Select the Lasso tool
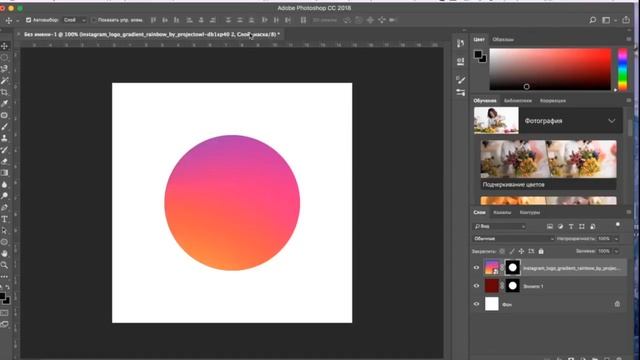 click(x=4, y=69)
